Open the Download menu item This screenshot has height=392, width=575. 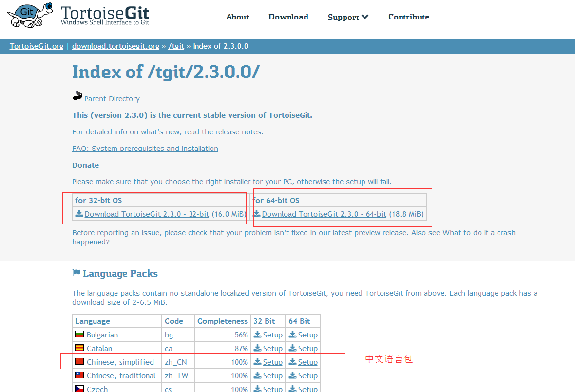(x=288, y=17)
